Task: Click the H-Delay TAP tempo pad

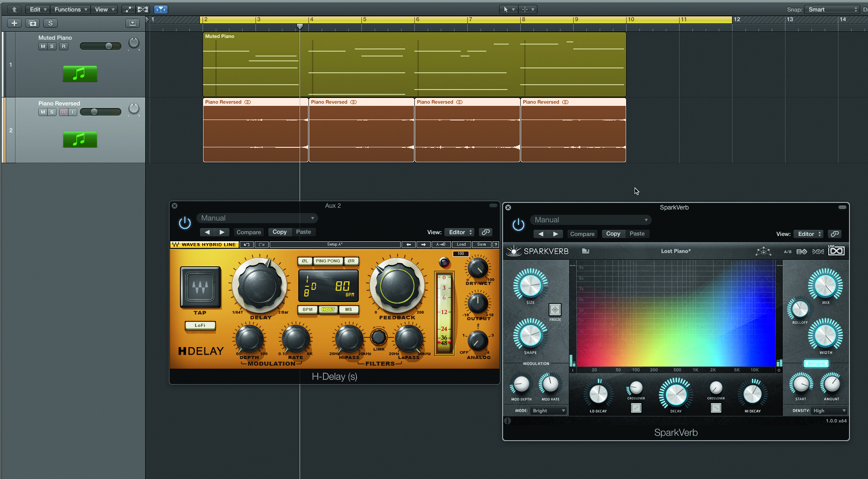Action: click(200, 287)
